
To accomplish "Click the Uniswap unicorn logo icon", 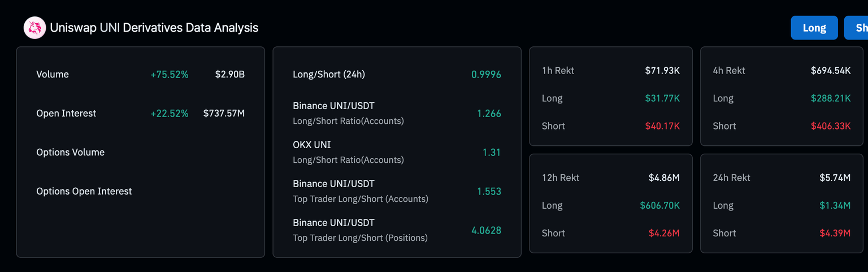I will tap(34, 28).
